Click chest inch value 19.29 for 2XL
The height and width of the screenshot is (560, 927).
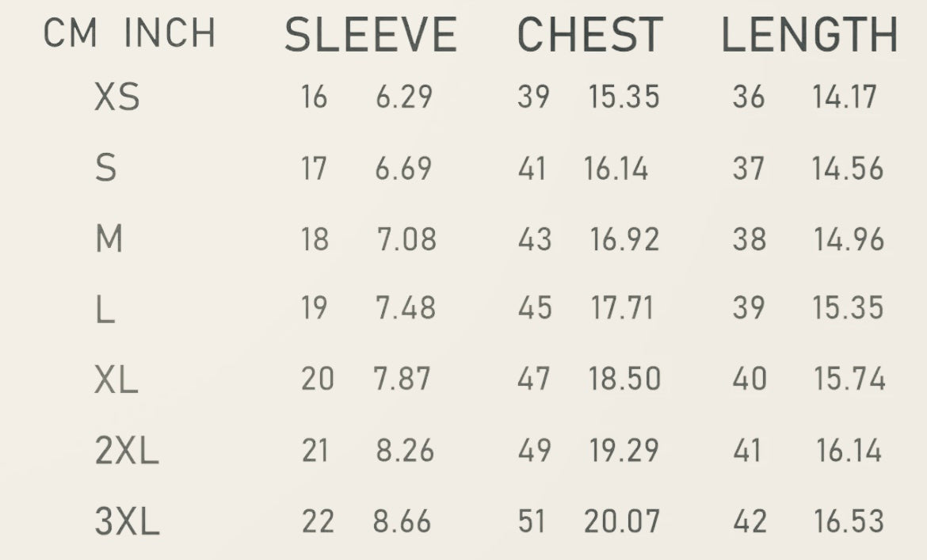pyautogui.click(x=624, y=451)
